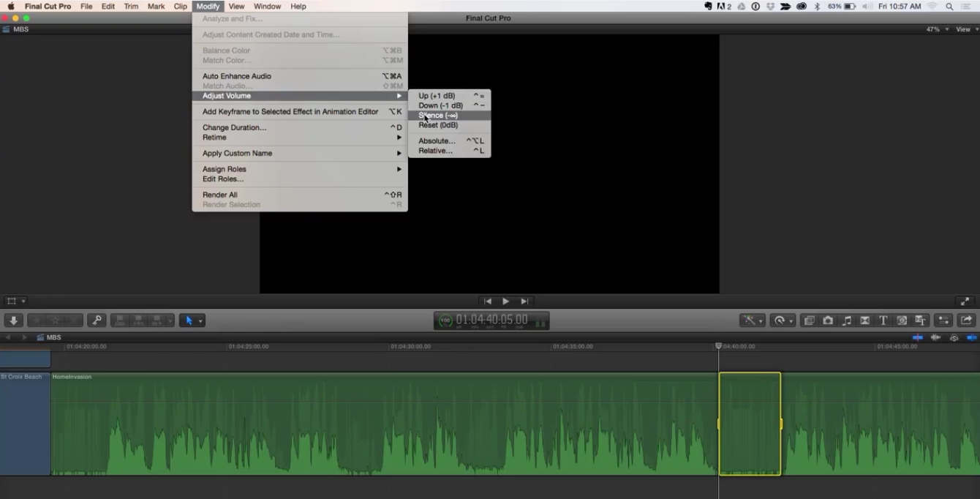Show the Photos browser camera icon
Image resolution: width=980 pixels, height=499 pixels.
(828, 320)
